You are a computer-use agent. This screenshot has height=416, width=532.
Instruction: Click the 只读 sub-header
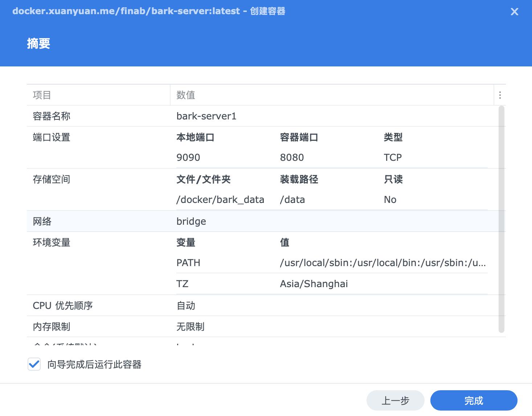393,179
